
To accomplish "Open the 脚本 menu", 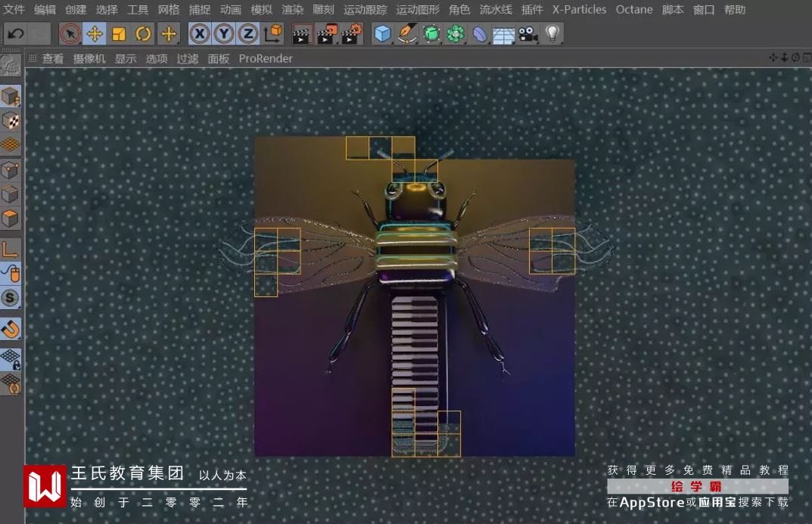I will click(673, 9).
